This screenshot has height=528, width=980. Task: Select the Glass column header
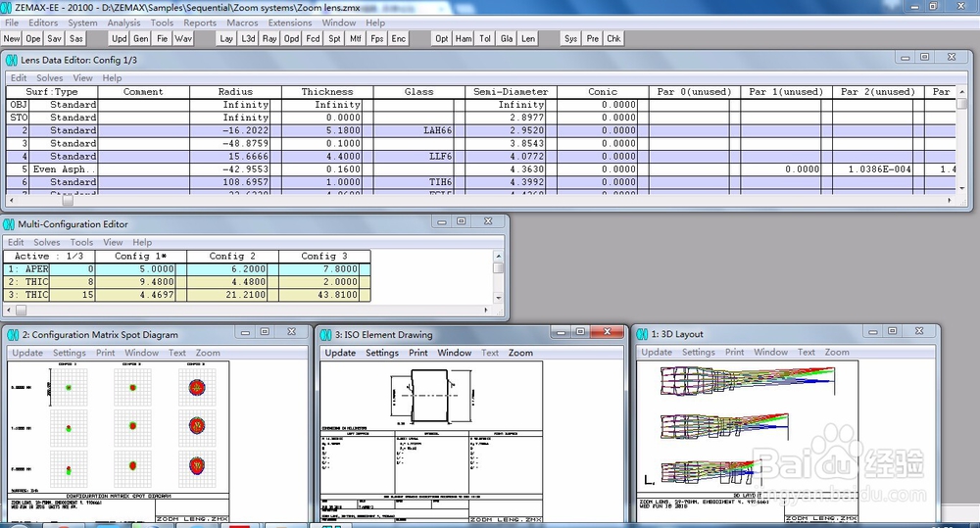point(418,92)
